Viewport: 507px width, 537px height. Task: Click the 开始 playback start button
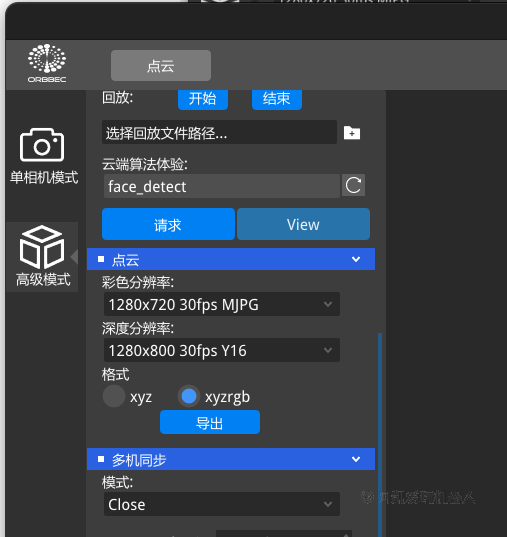[203, 99]
